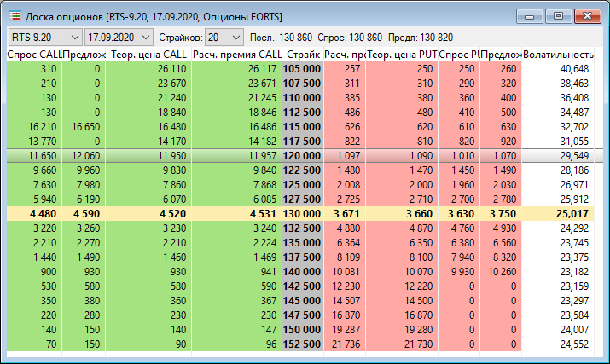Select strike cell 137 500
Screen dimensions: 610x364
[x=303, y=257]
